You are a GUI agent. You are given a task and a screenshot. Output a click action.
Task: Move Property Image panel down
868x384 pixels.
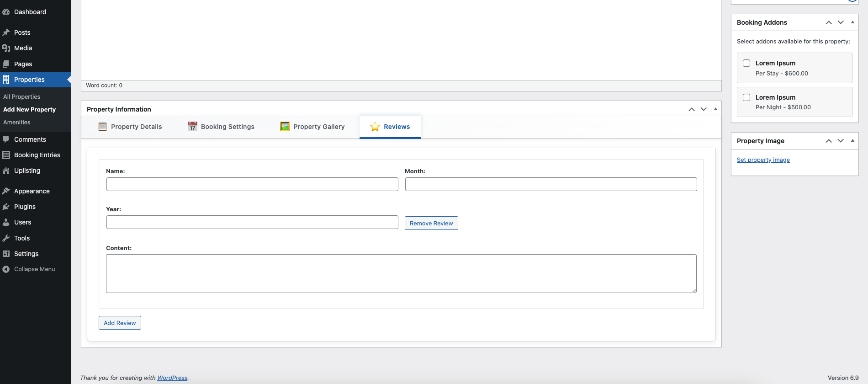pyautogui.click(x=841, y=141)
